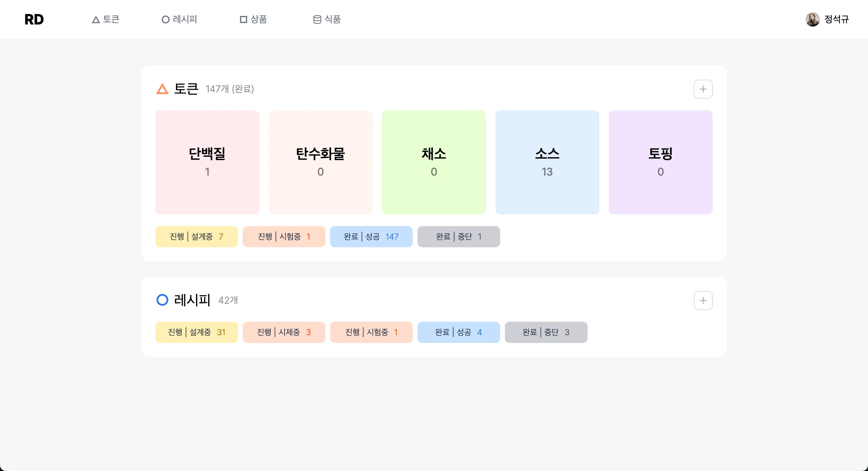868x471 pixels.
Task: Filter tokens by 완료 성공 147
Action: pyautogui.click(x=371, y=236)
